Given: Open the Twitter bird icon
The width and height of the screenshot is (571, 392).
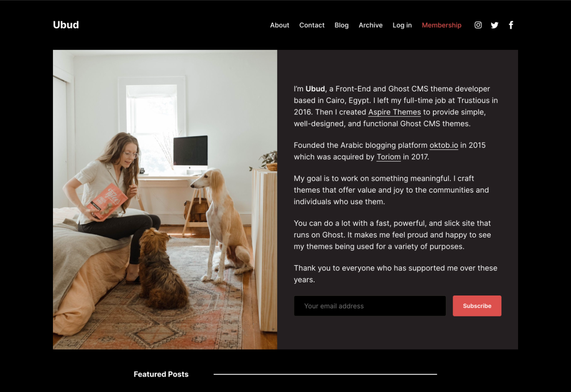Looking at the screenshot, I should coord(494,25).
